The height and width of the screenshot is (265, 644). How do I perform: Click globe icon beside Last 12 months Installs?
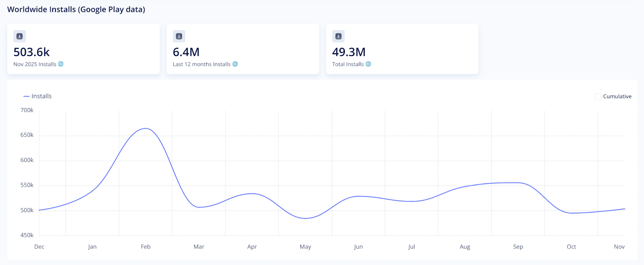235,64
